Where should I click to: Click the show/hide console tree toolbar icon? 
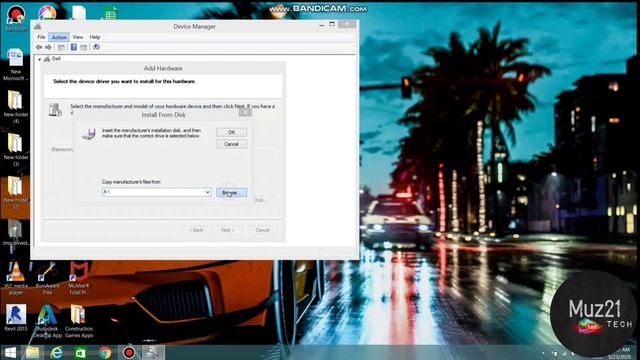(61, 47)
